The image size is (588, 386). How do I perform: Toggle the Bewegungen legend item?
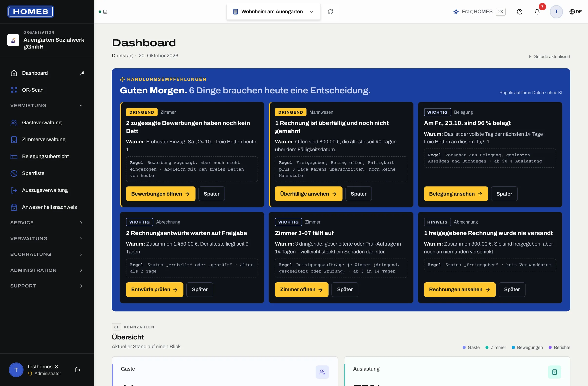coord(527,348)
